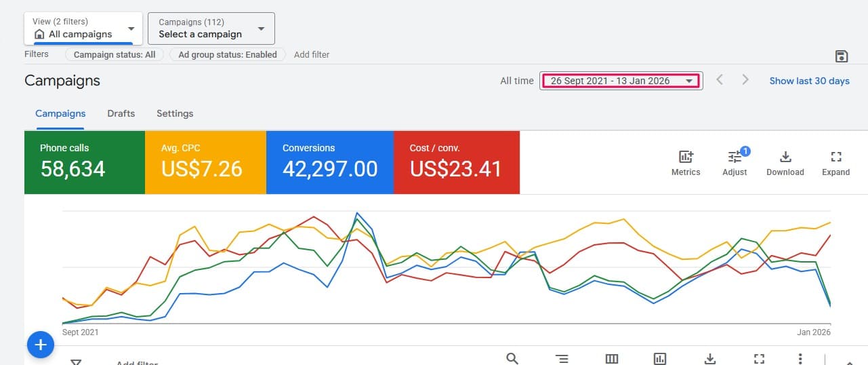Switch to the Campaigns tab
This screenshot has width=868, height=365.
tap(60, 113)
